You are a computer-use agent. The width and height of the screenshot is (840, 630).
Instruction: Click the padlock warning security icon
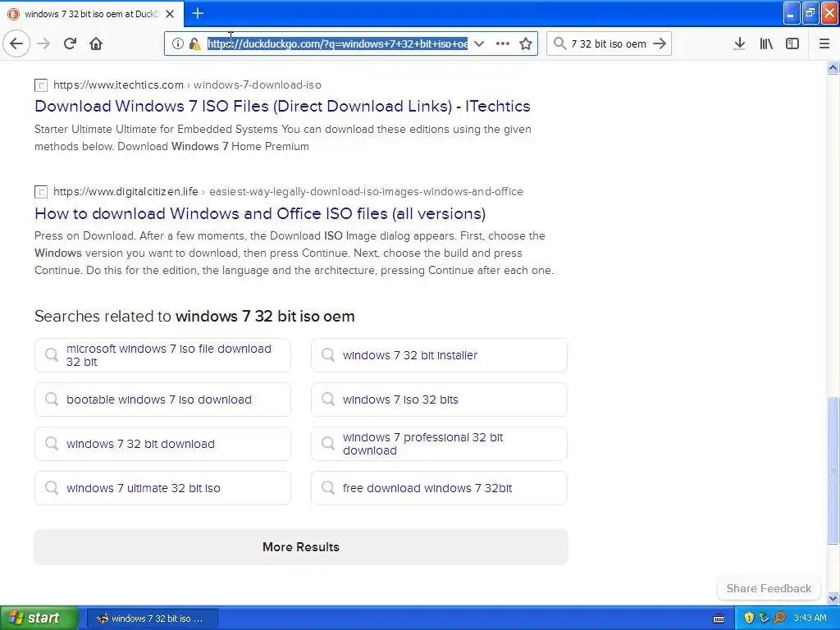click(194, 43)
